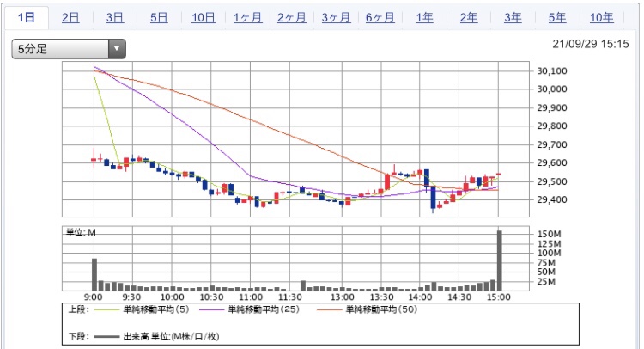Click the 9:00 time axis label

coord(94,297)
